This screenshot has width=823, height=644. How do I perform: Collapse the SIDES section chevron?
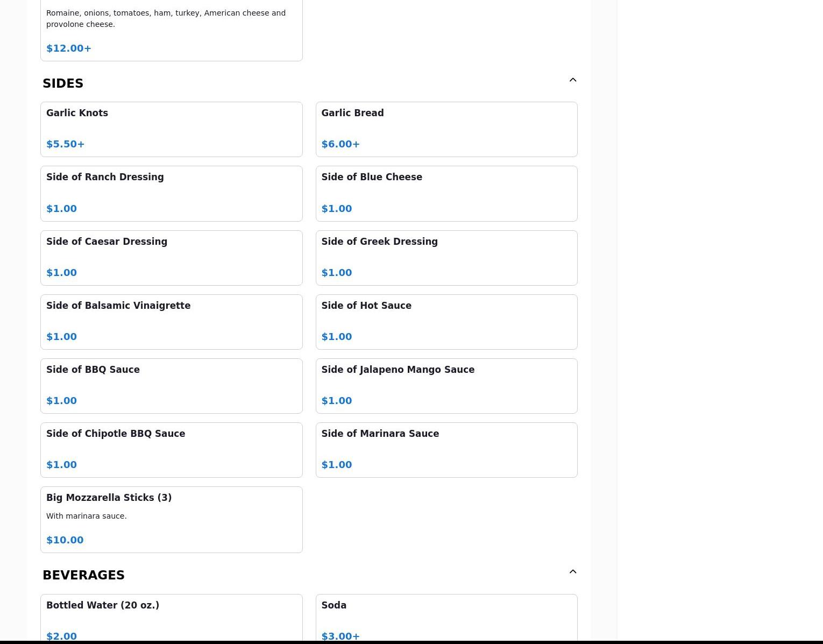tap(573, 80)
